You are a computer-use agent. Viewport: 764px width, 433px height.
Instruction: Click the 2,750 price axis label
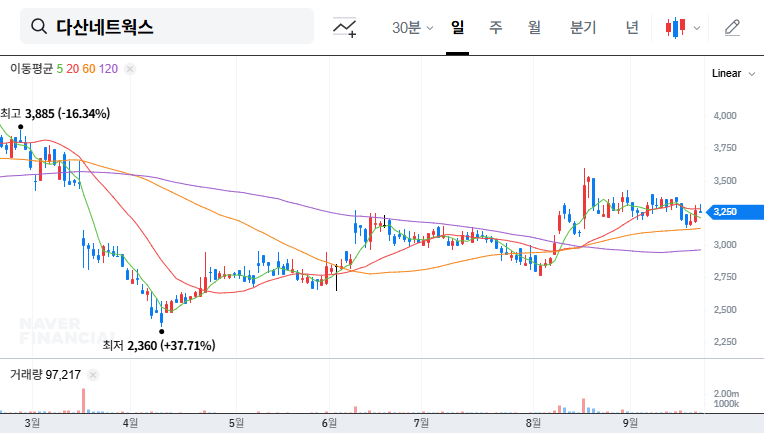tap(725, 277)
